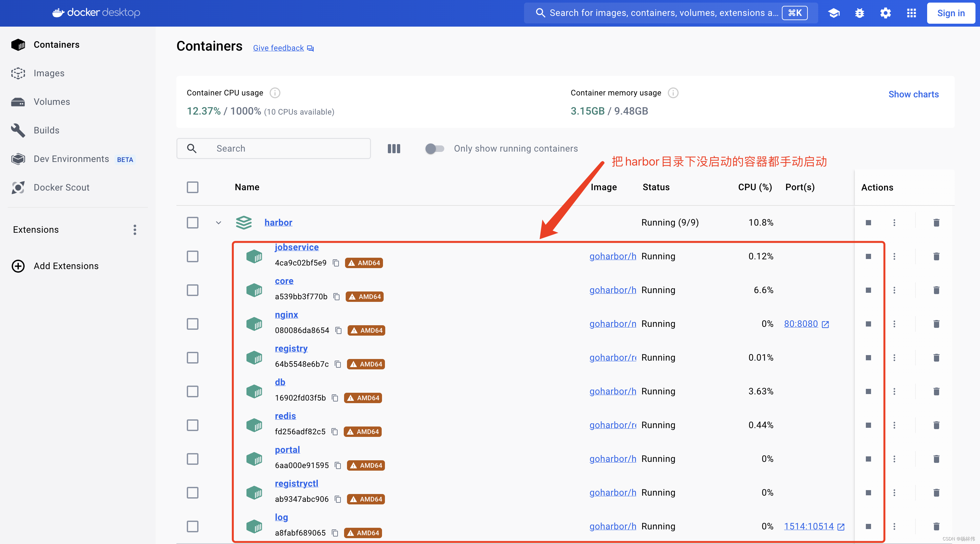
Task: Open the column display options icon
Action: point(394,148)
